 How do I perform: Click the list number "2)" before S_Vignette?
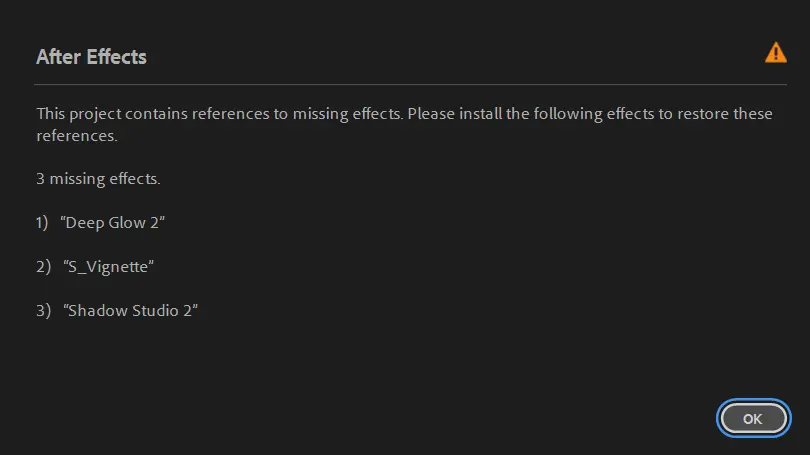[42, 267]
